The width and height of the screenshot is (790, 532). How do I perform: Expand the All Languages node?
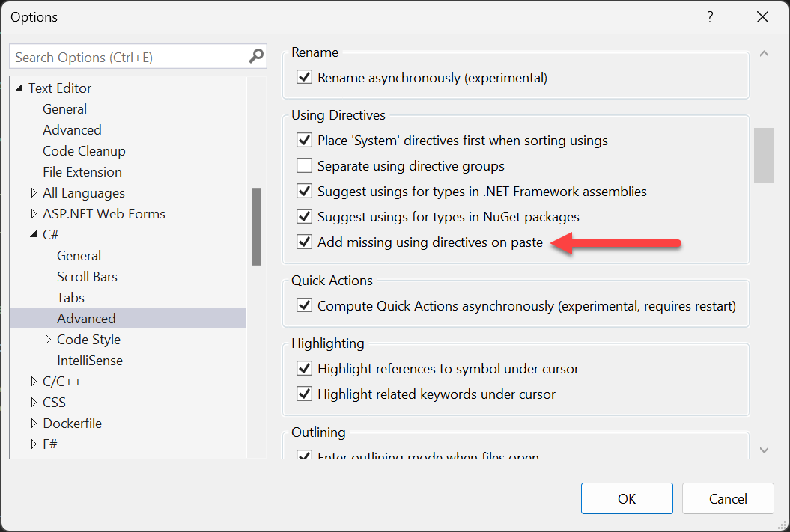pos(34,193)
